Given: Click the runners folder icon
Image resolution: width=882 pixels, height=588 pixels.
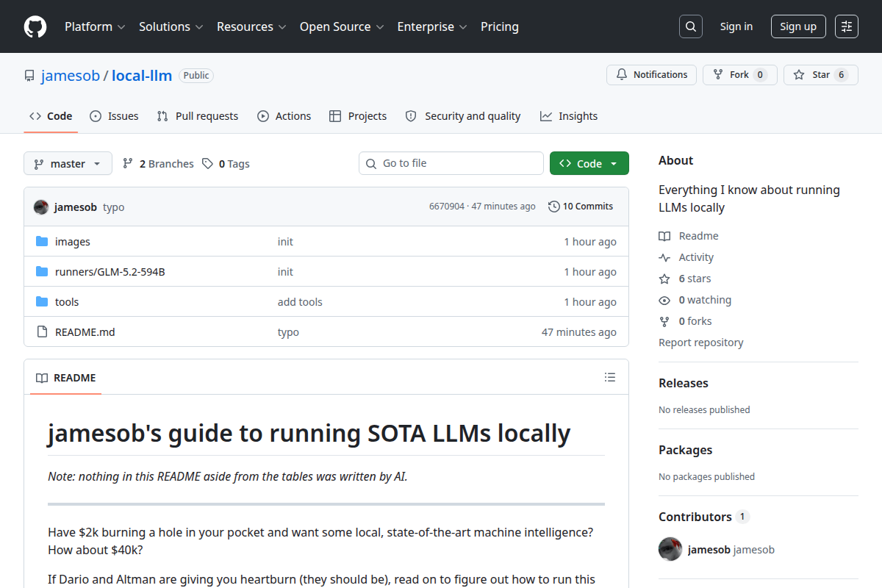Looking at the screenshot, I should (x=42, y=272).
